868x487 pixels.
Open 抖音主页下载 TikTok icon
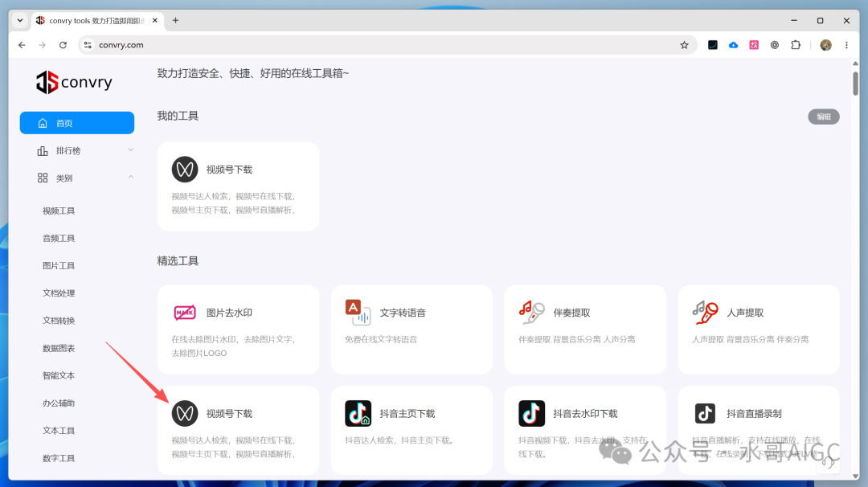358,413
